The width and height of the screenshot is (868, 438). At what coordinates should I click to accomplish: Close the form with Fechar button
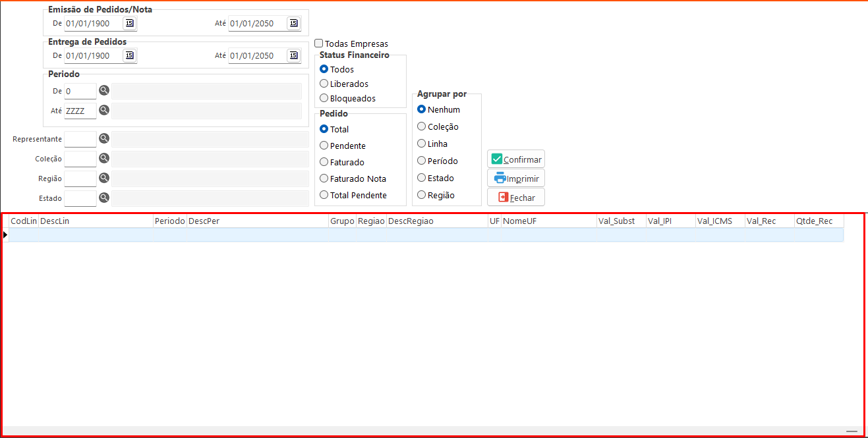tap(516, 198)
